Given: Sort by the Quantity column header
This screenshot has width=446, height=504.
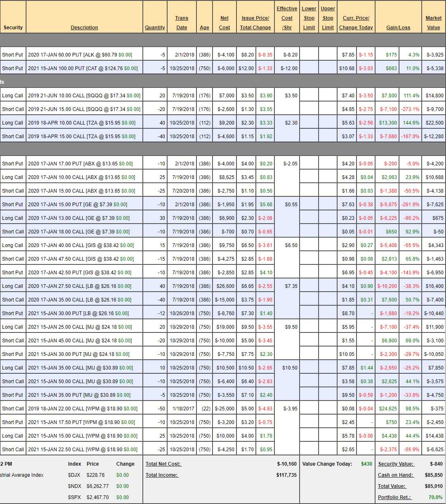Looking at the screenshot, I should 155,28.
